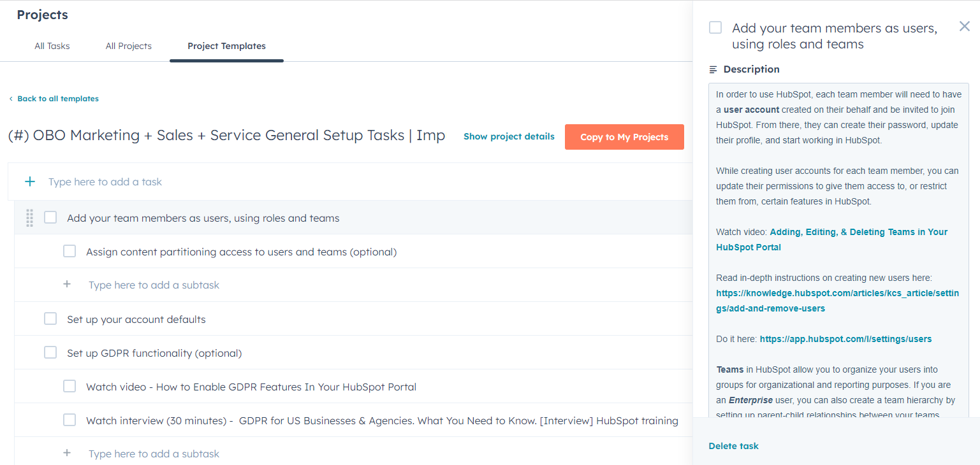Open the All Projects tab

(x=128, y=46)
